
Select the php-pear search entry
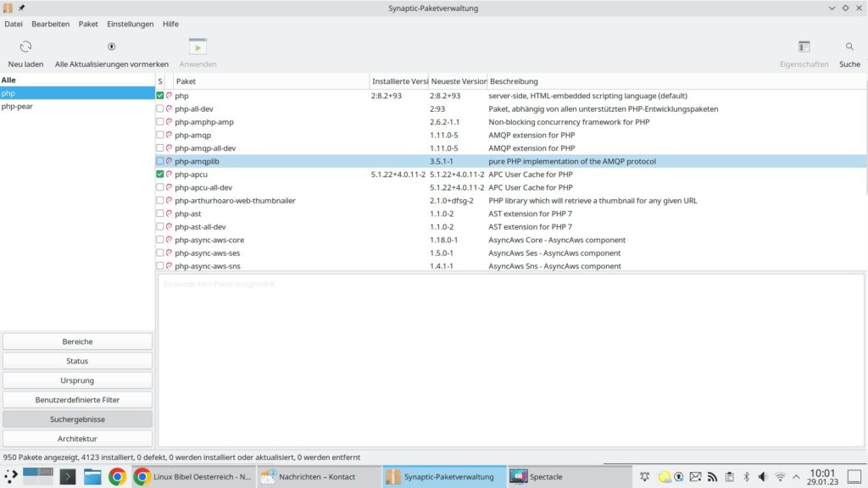coord(77,106)
